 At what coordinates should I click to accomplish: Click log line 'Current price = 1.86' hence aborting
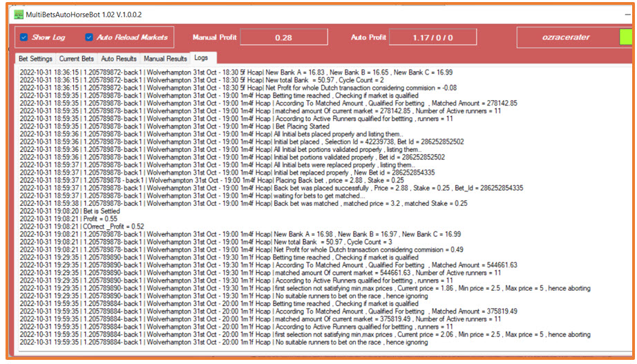[x=305, y=288]
